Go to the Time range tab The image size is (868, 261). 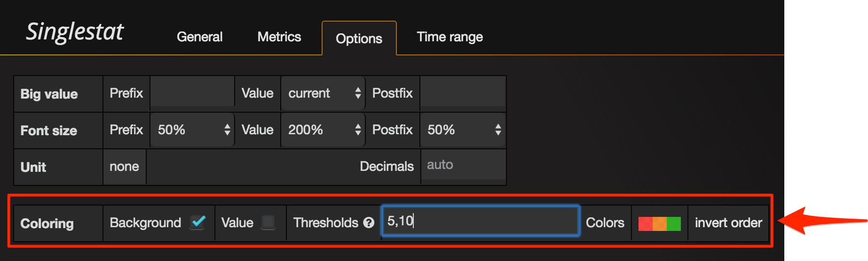tap(450, 37)
